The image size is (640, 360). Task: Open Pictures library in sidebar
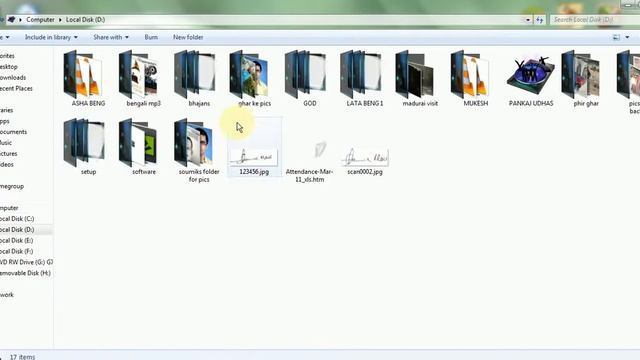(9, 153)
